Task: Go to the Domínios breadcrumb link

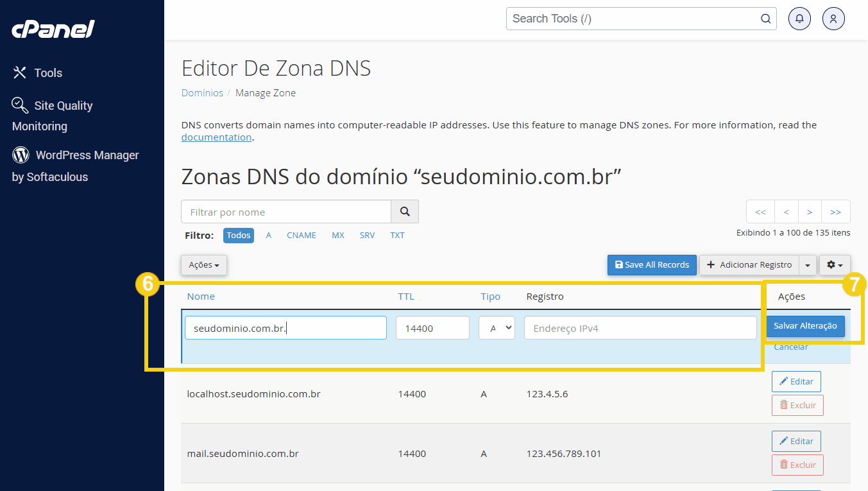Action: point(202,93)
